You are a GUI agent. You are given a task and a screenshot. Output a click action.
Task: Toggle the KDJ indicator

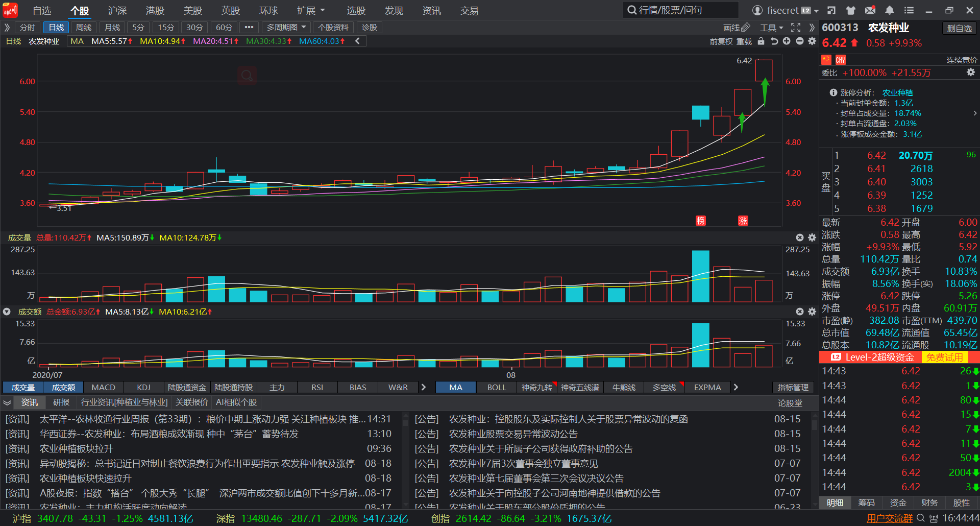(144, 388)
